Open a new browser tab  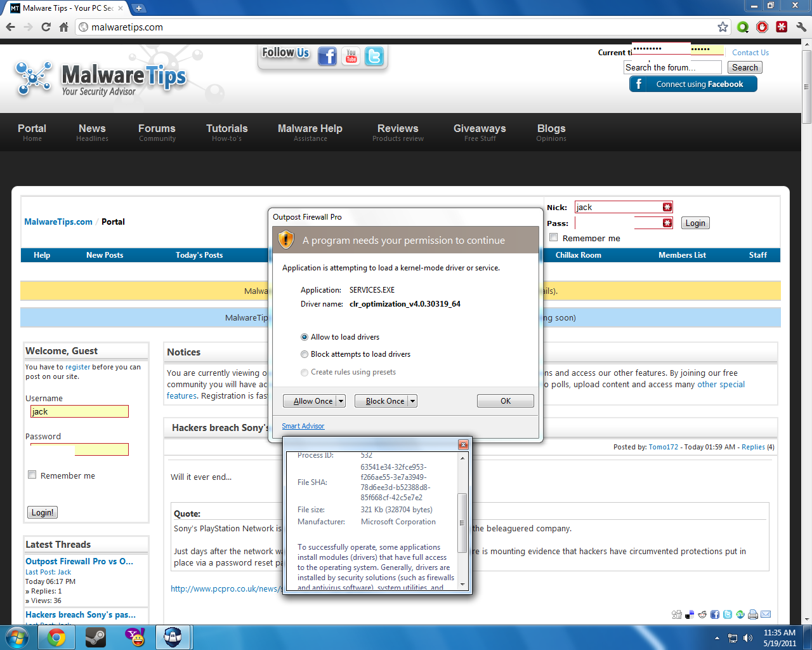[139, 8]
